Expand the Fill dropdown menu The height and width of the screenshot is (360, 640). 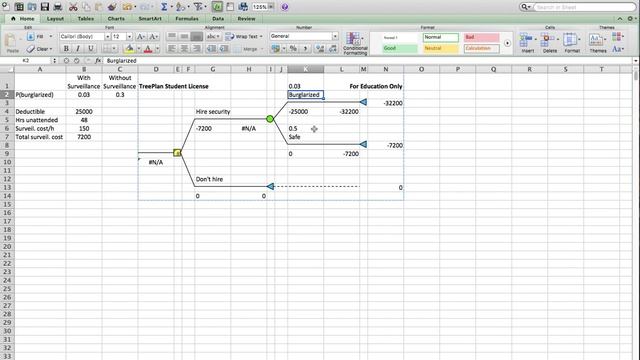(51, 37)
